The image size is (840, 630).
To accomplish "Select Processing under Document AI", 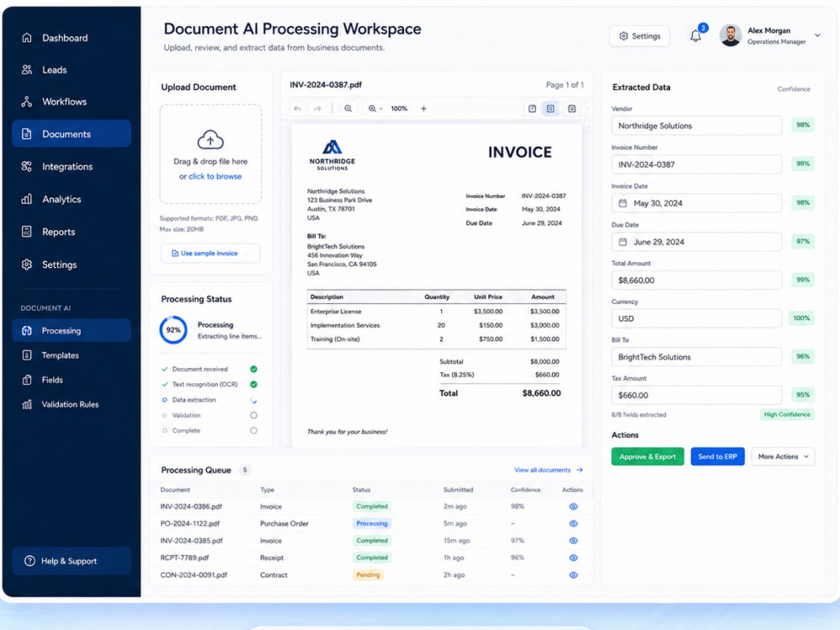I will tap(71, 330).
